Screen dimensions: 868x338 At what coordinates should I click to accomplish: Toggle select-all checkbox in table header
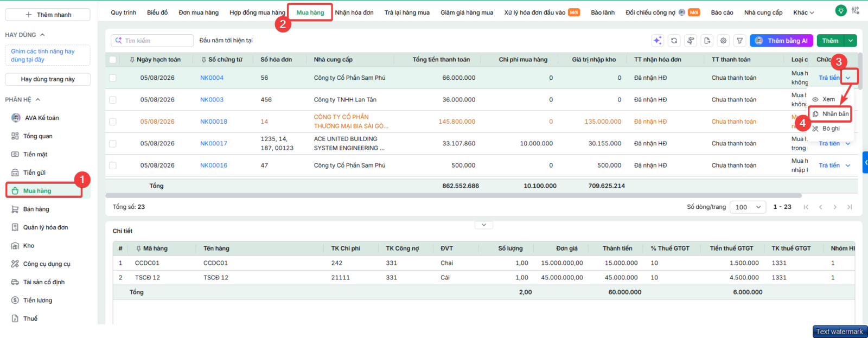(113, 60)
